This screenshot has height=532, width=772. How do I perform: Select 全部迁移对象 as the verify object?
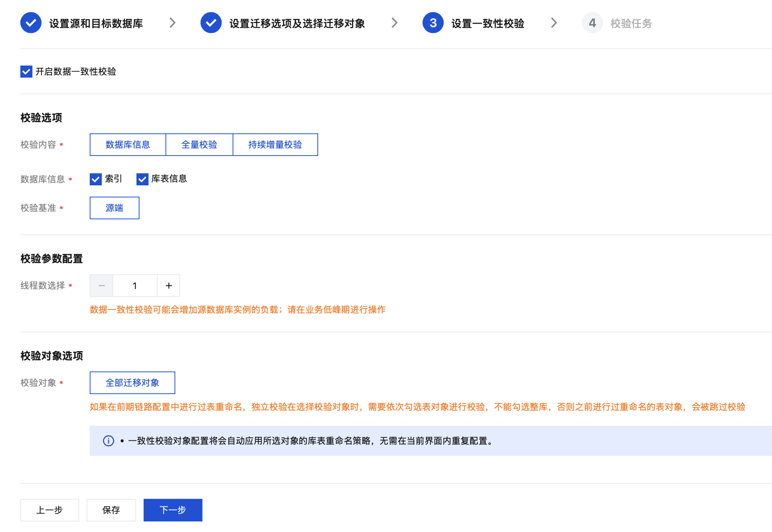coord(132,383)
